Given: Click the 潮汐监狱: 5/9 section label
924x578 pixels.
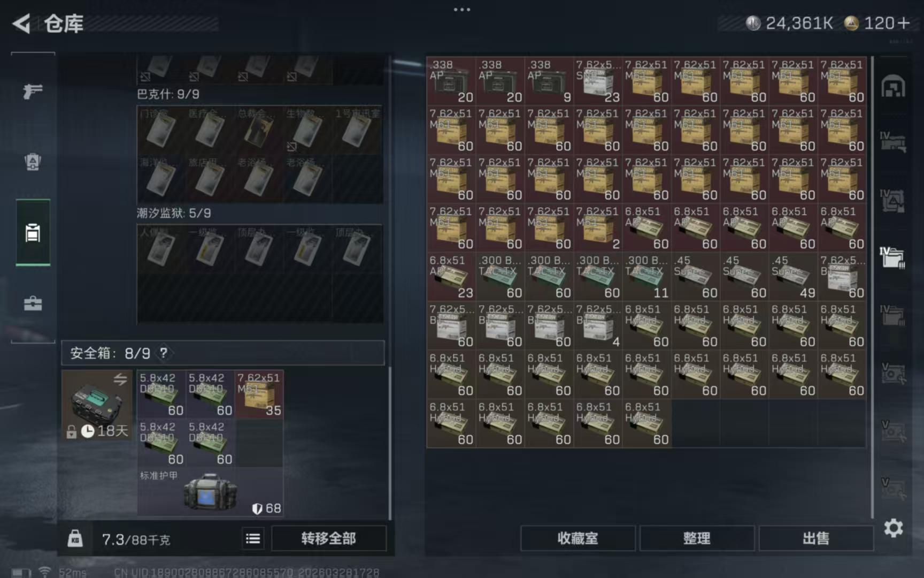Looking at the screenshot, I should pos(174,213).
